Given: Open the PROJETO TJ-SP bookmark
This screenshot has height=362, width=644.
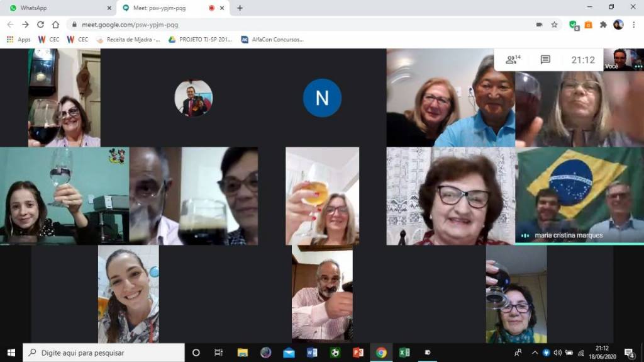Looking at the screenshot, I should tap(199, 39).
